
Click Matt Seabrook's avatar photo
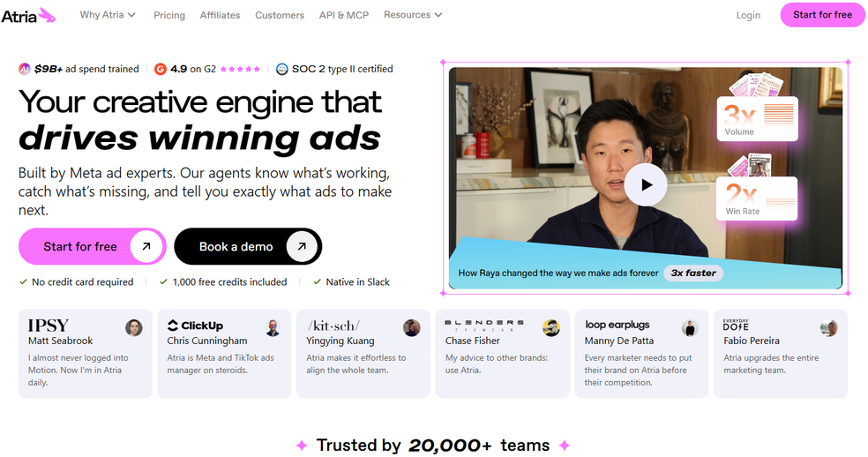[x=134, y=328]
